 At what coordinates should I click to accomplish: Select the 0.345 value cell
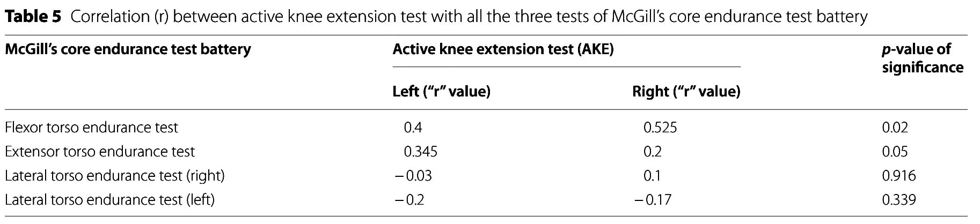point(420,152)
